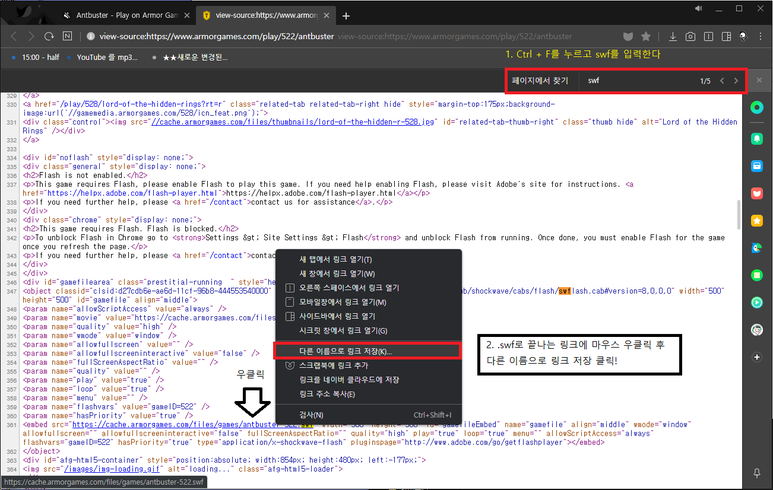Image resolution: width=773 pixels, height=490 pixels.
Task: Open the downloads panel
Action: (672, 36)
